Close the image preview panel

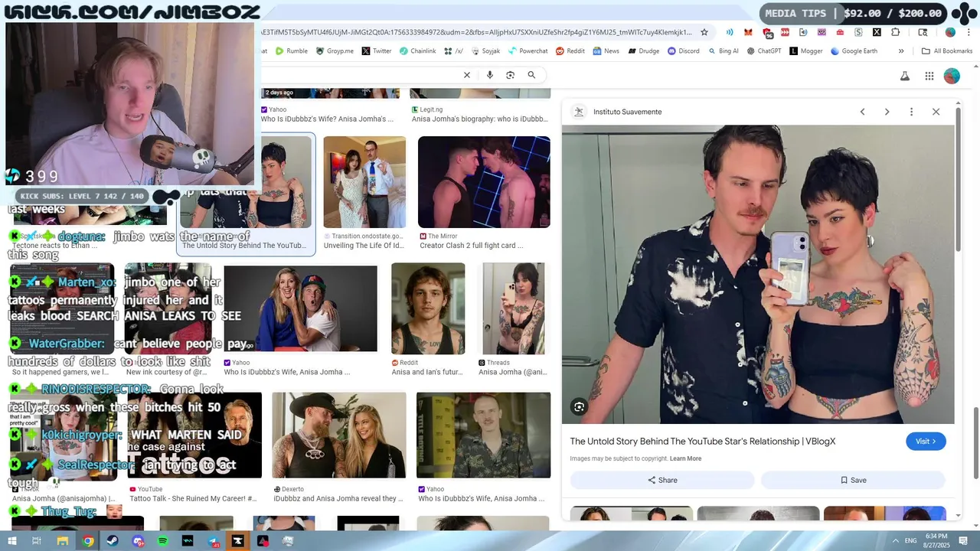[x=936, y=112]
